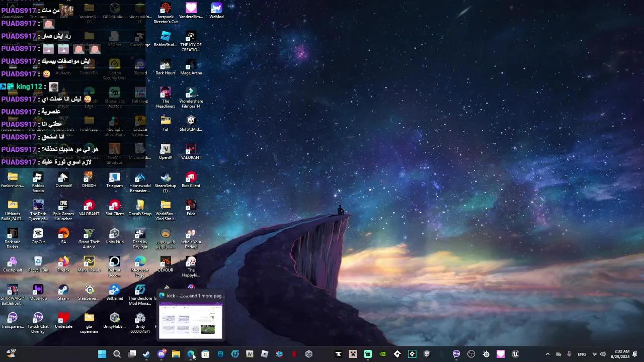This screenshot has width=644, height=362.
Task: Open the fid folder on desktop
Action: pos(166,124)
